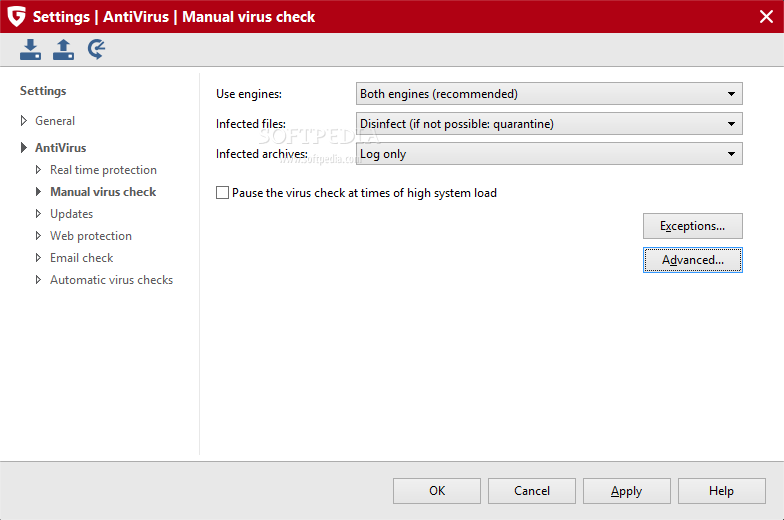Image resolution: width=784 pixels, height=520 pixels.
Task: Expand the Real time protection arrow
Action: pos(38,170)
